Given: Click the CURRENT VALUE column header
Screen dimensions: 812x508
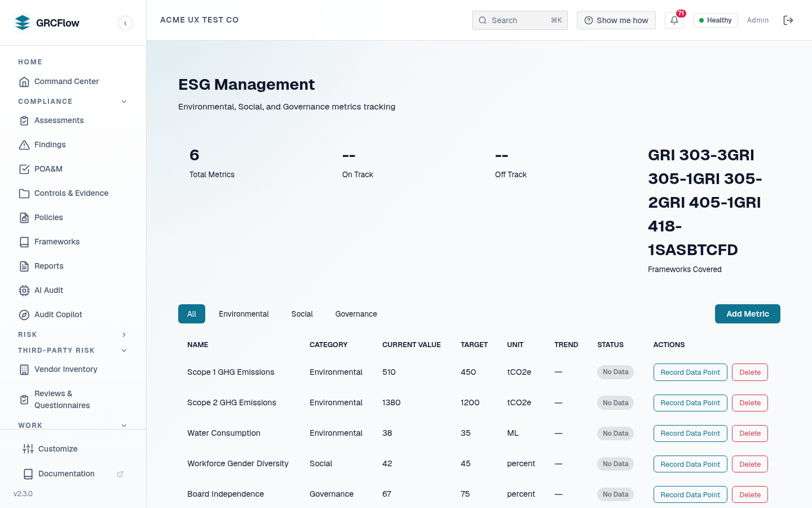Looking at the screenshot, I should (412, 345).
